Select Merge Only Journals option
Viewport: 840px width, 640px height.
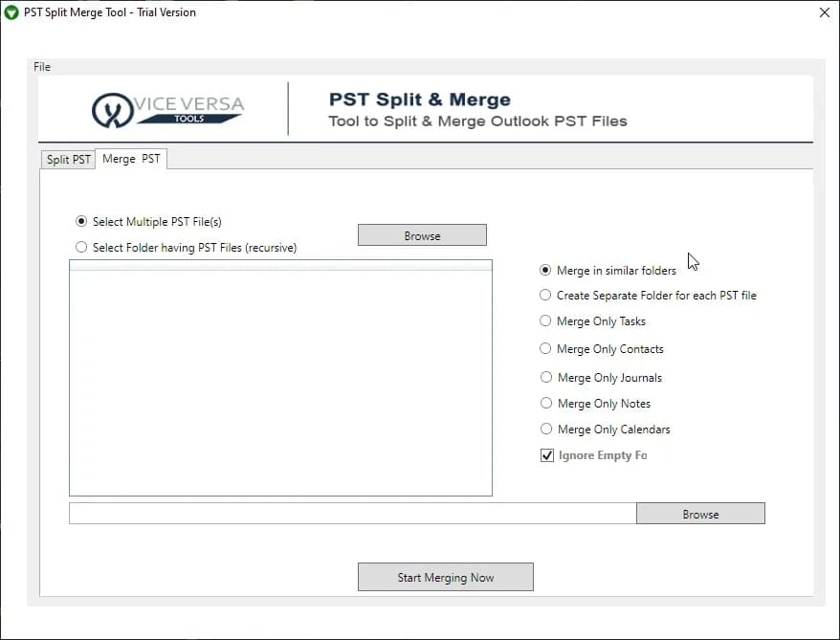(601, 378)
